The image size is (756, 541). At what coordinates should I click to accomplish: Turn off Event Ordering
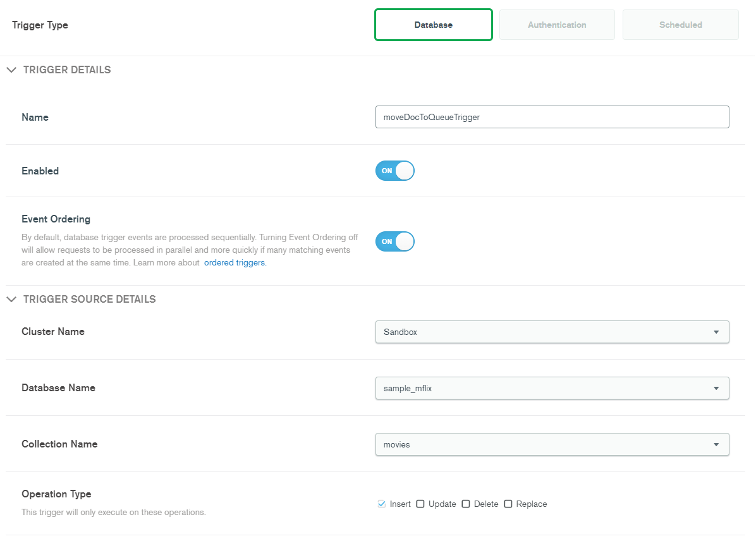point(394,241)
